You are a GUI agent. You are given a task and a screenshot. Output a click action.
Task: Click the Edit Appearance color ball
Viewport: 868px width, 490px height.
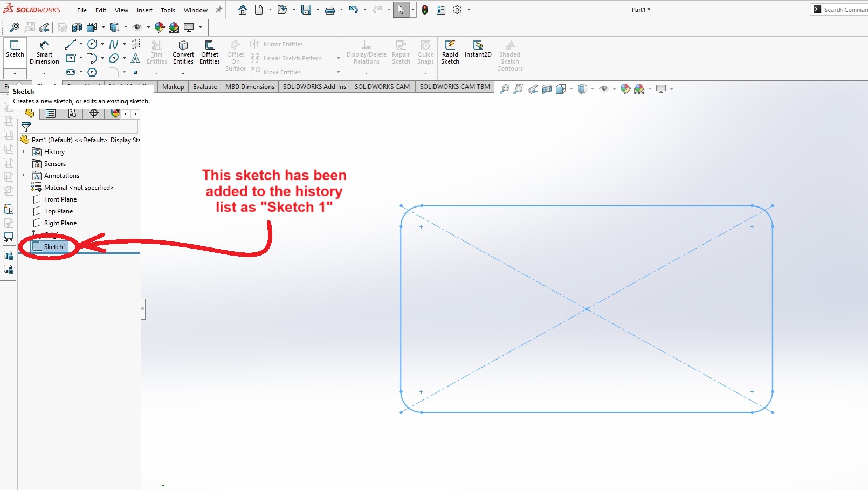pos(625,89)
